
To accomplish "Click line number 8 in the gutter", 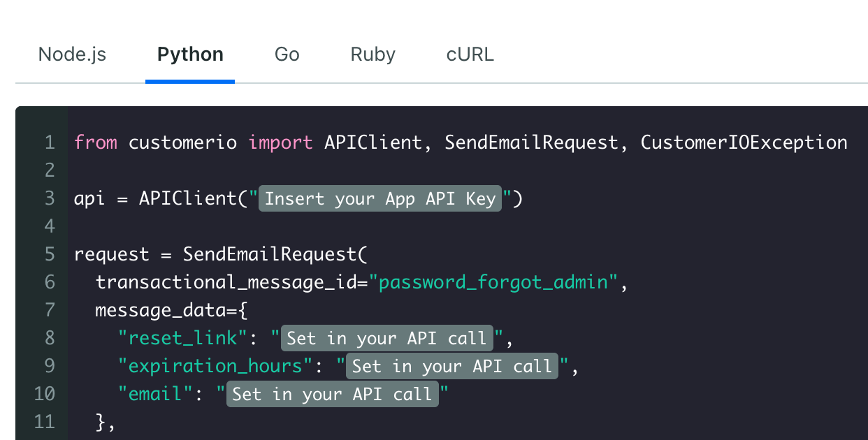I will [49, 339].
